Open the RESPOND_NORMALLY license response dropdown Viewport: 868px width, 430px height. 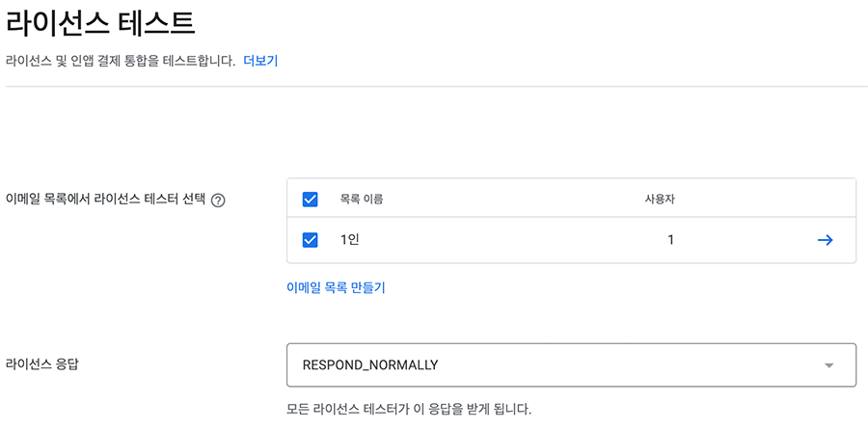pyautogui.click(x=571, y=365)
